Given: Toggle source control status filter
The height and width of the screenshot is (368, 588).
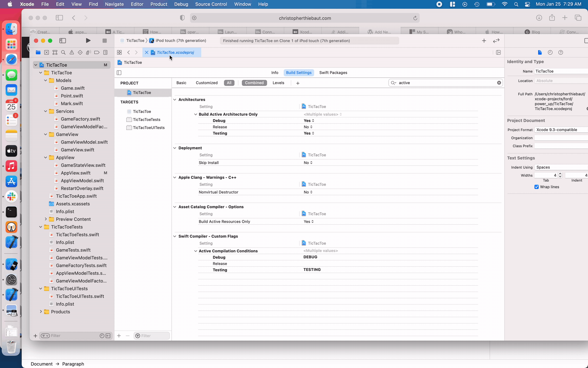Looking at the screenshot, I should point(108,336).
